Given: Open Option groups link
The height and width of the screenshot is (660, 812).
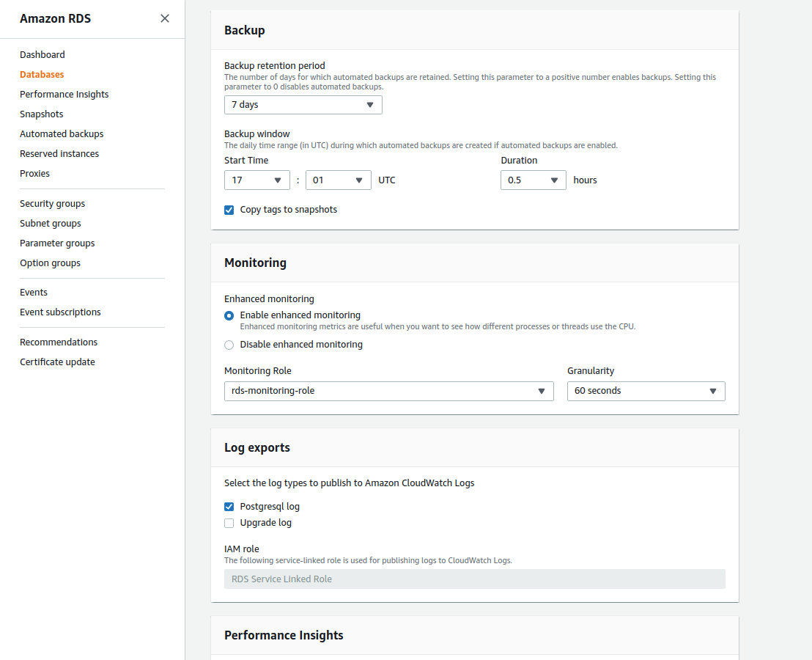Looking at the screenshot, I should 51,263.
